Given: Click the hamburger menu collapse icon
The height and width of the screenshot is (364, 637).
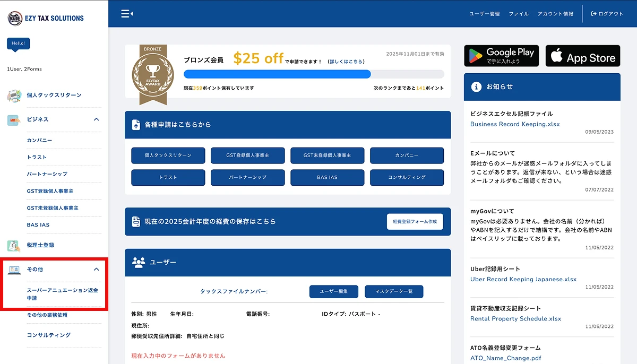Looking at the screenshot, I should click(126, 14).
